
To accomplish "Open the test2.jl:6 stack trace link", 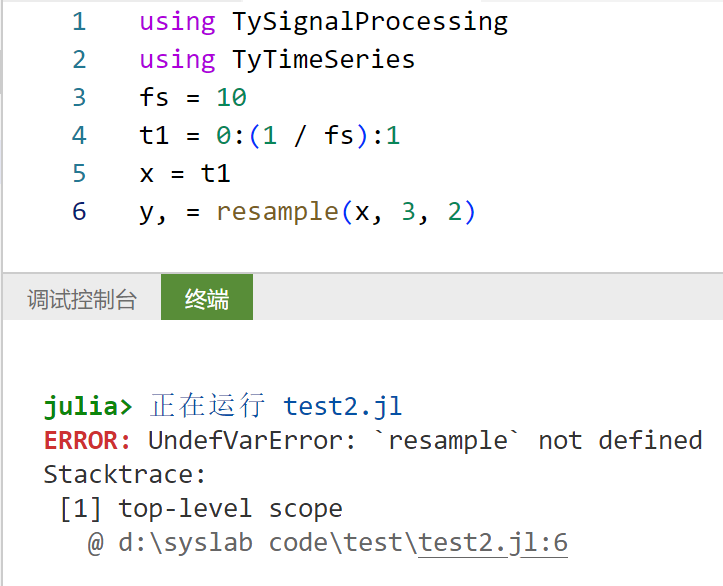I will (x=494, y=543).
